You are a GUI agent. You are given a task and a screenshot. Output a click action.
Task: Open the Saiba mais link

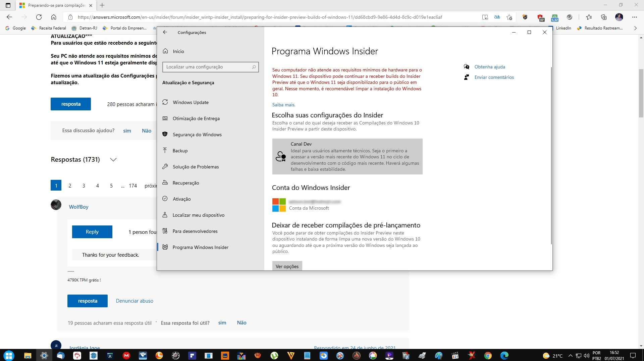click(x=284, y=105)
